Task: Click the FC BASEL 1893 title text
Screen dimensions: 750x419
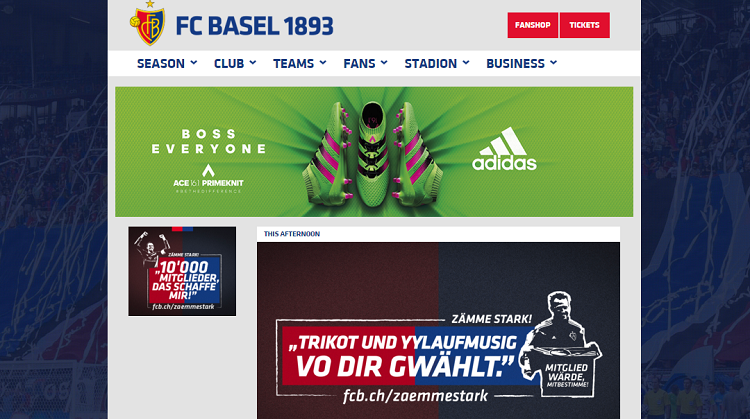Action: [x=254, y=26]
